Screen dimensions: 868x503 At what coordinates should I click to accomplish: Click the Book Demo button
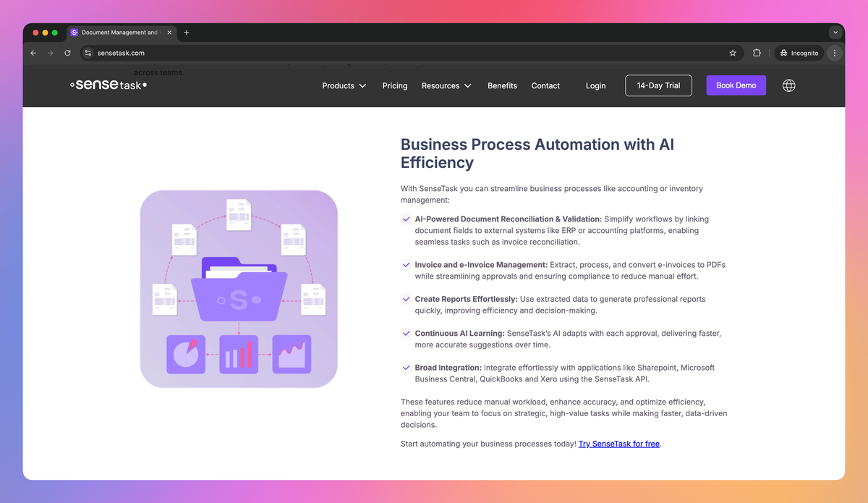coord(736,85)
